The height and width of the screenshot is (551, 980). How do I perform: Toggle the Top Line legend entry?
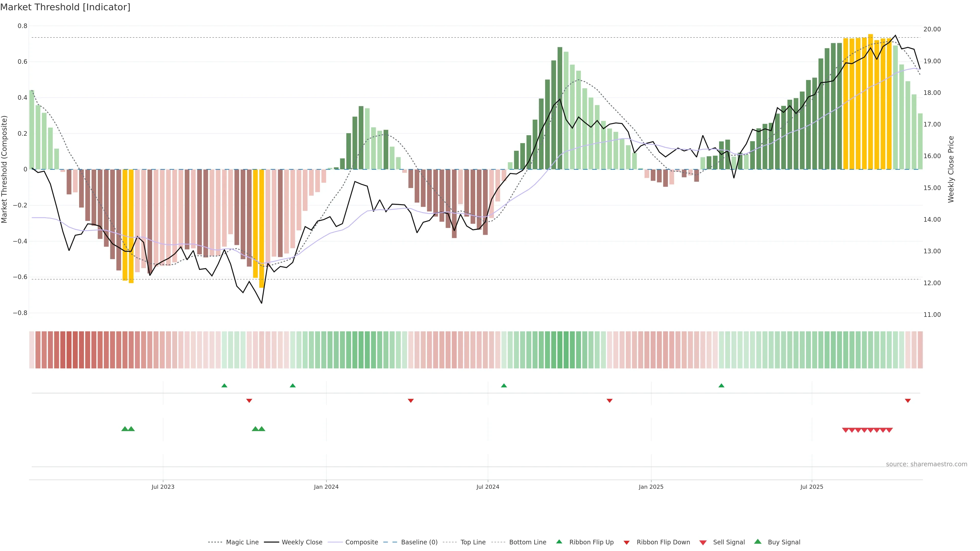473,542
